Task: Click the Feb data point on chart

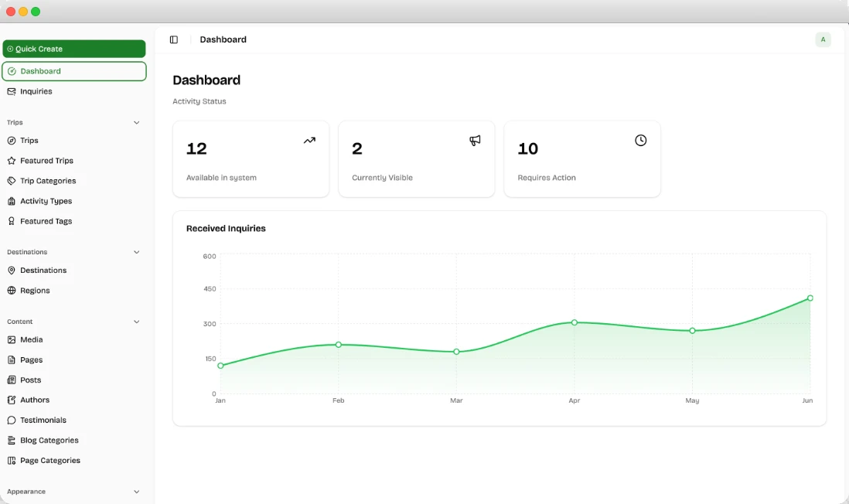Action: coord(339,345)
